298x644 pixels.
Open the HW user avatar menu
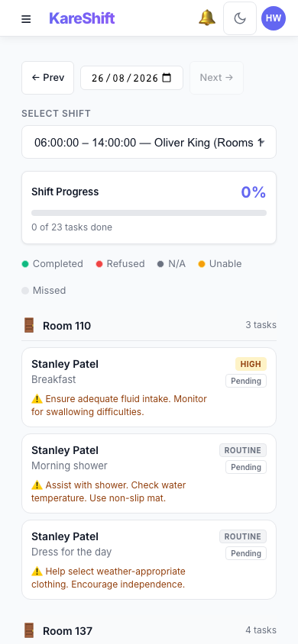274,18
